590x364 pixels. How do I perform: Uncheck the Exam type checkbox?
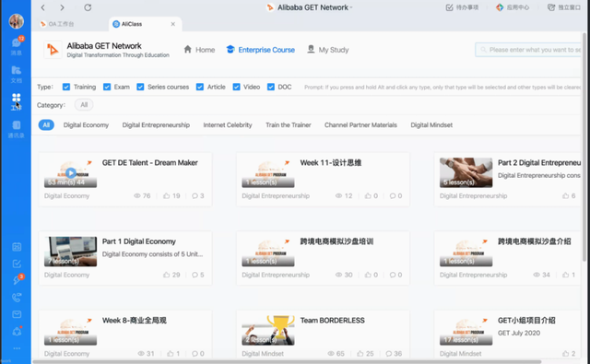pos(107,87)
